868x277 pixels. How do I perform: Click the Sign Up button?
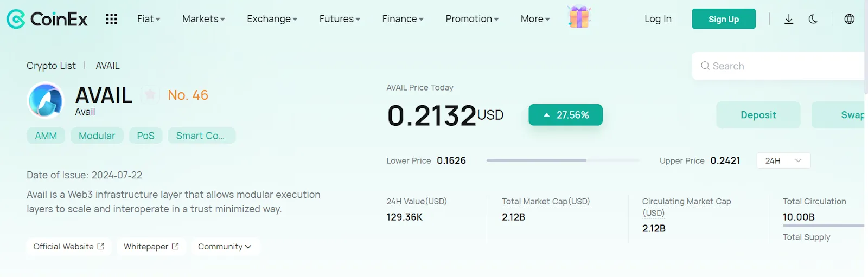pos(724,19)
